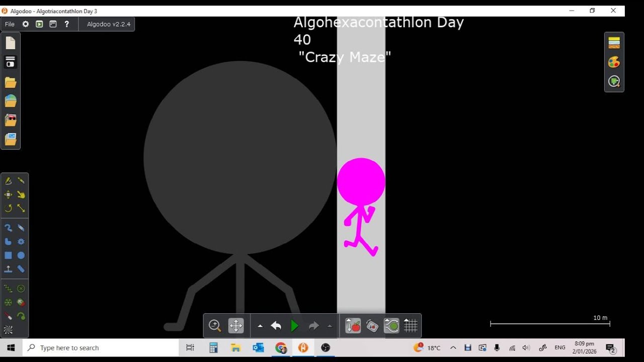This screenshot has height=362, width=644.
Task: Undo the last action
Action: 276,326
